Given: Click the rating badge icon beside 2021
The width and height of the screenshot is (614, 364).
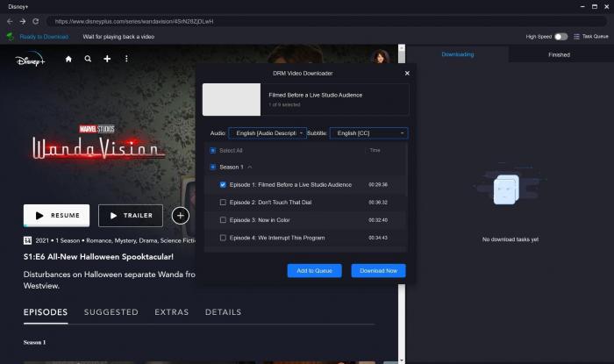Looking at the screenshot, I should 27,240.
